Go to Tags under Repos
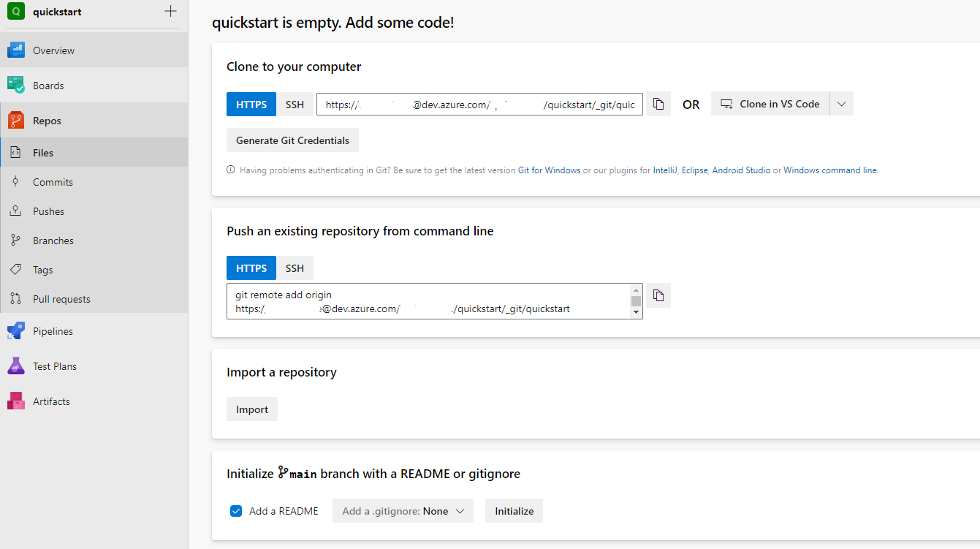The height and width of the screenshot is (549, 980). tap(94, 270)
